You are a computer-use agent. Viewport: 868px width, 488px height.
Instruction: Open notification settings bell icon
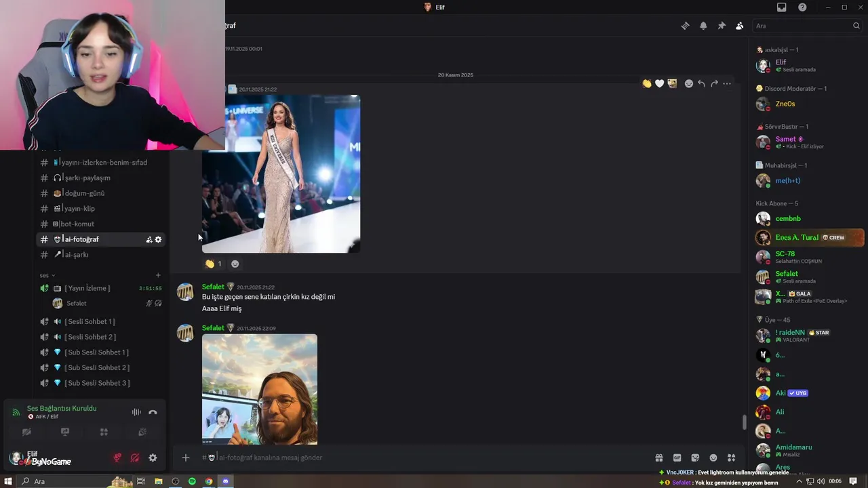703,26
